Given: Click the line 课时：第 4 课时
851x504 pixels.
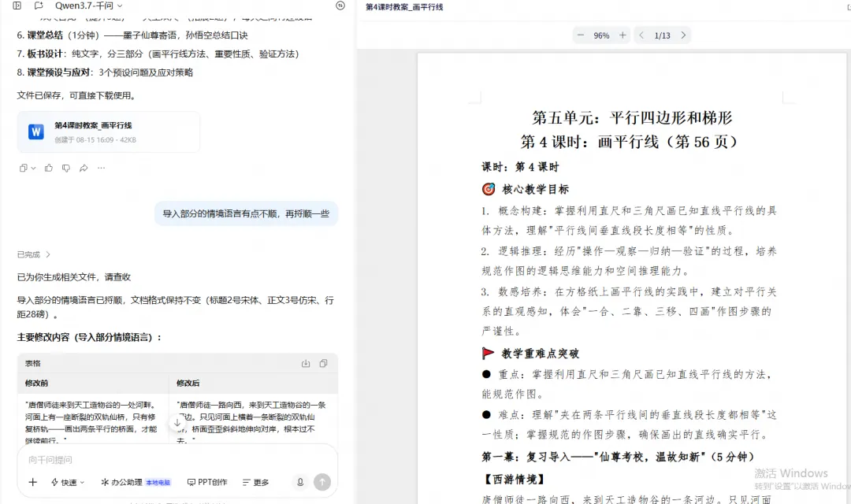Looking at the screenshot, I should tap(520, 167).
